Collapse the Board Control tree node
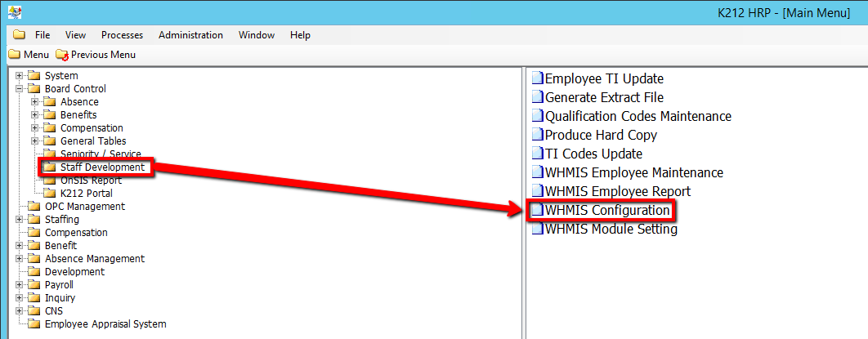The width and height of the screenshot is (868, 339). click(x=20, y=89)
